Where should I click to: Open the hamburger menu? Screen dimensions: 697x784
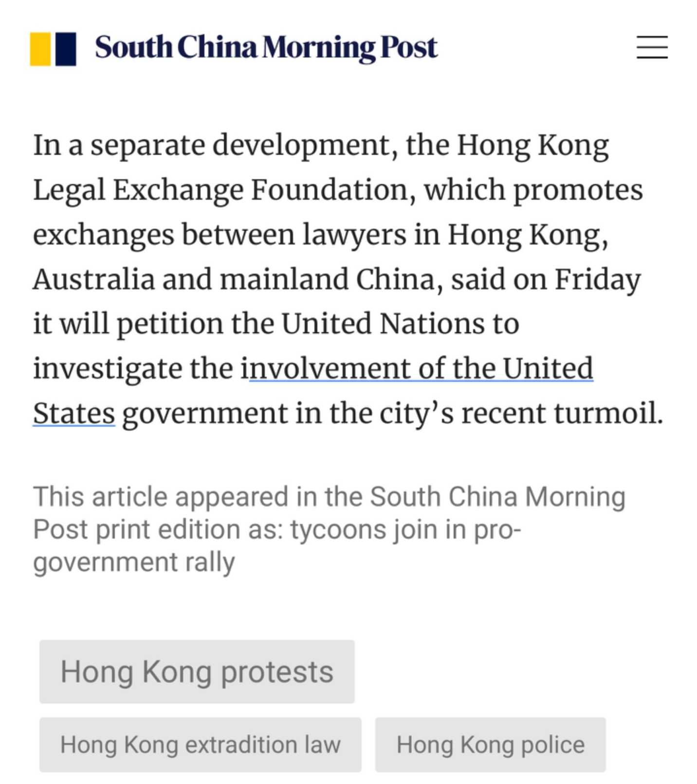coord(651,47)
